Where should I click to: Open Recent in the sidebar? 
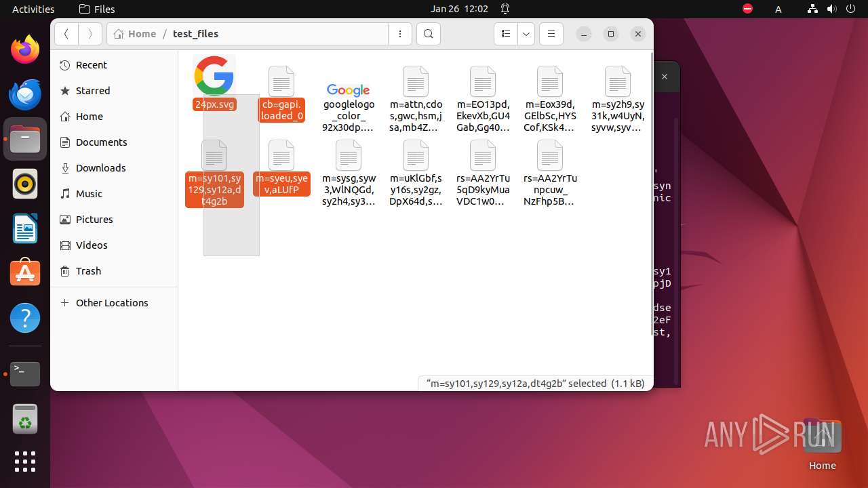point(114,65)
